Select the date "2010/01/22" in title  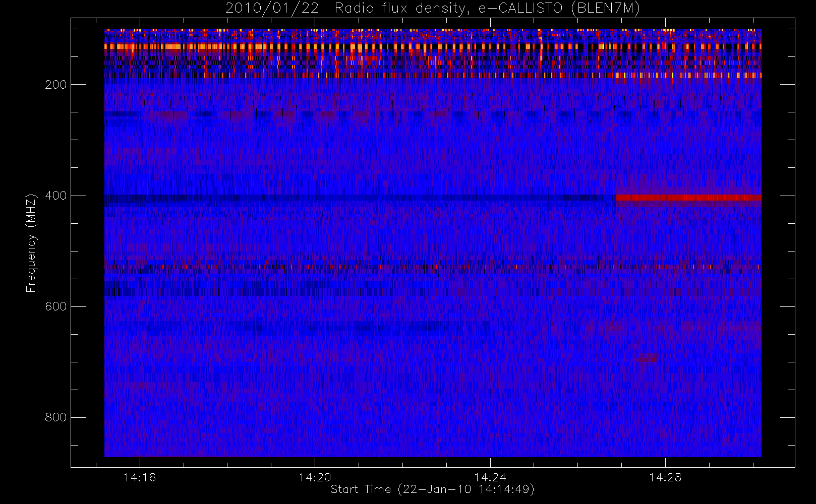coord(272,9)
